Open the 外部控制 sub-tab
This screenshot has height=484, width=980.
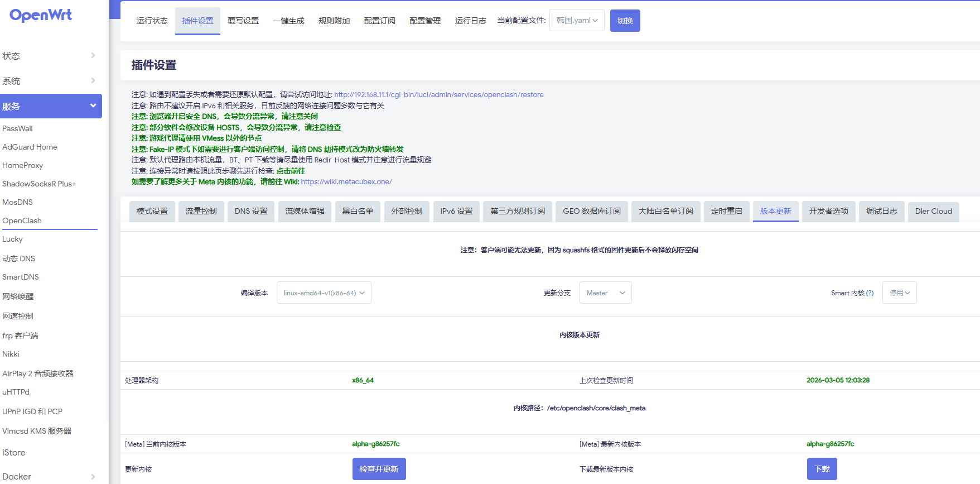[x=407, y=212]
